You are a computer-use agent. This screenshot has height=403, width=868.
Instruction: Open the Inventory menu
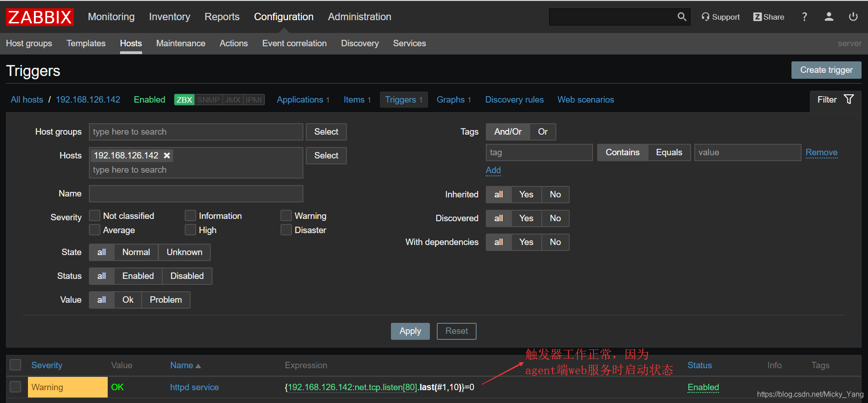pyautogui.click(x=170, y=17)
